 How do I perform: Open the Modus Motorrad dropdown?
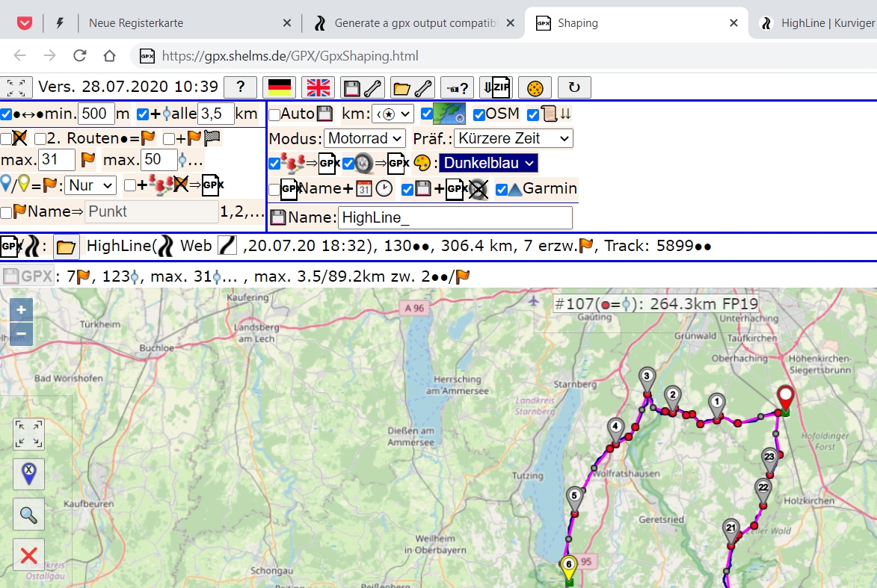pos(365,138)
